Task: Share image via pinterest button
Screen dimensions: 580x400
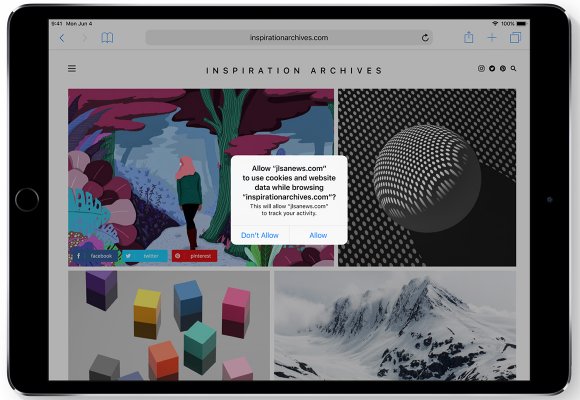Action: coord(194,256)
